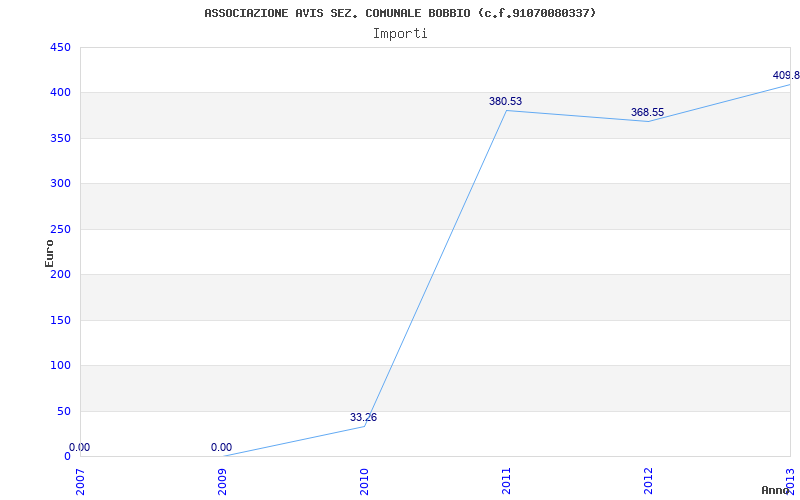Click the 368.55 data label
Viewport: 800px width, 500px height.
pos(647,112)
